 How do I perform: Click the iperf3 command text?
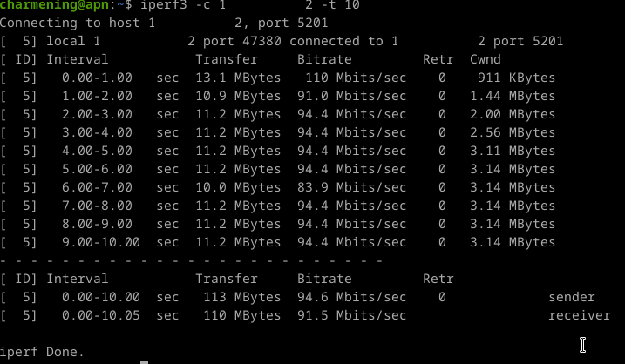161,6
